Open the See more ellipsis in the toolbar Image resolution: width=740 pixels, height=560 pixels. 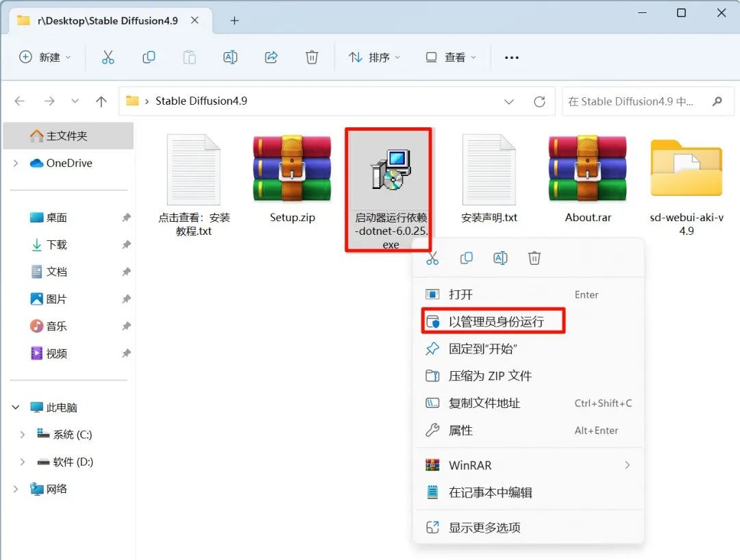point(511,58)
